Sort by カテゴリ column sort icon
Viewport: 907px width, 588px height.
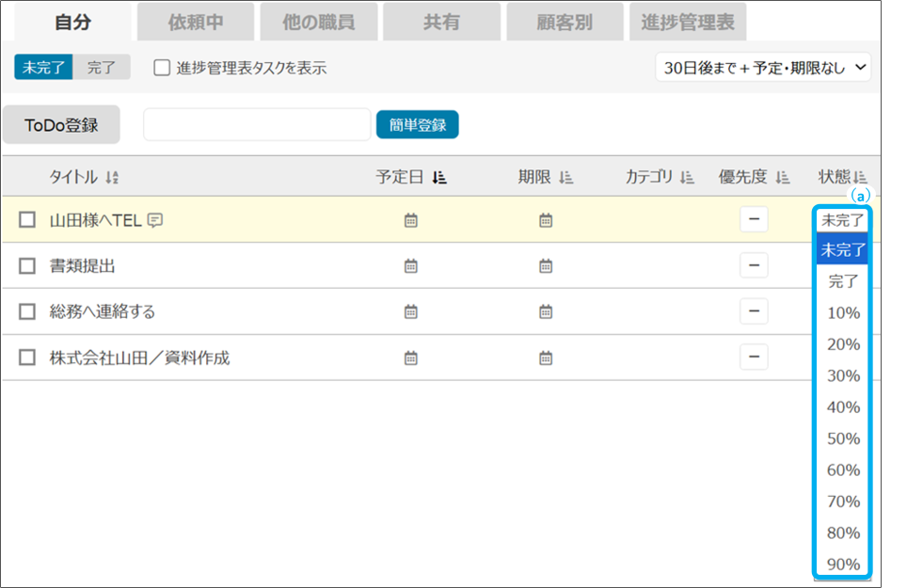[x=687, y=177]
